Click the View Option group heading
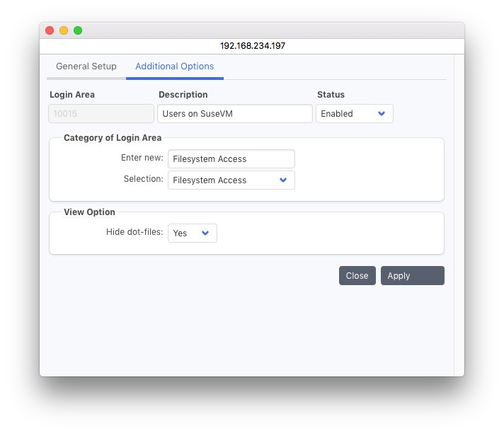 tap(89, 212)
